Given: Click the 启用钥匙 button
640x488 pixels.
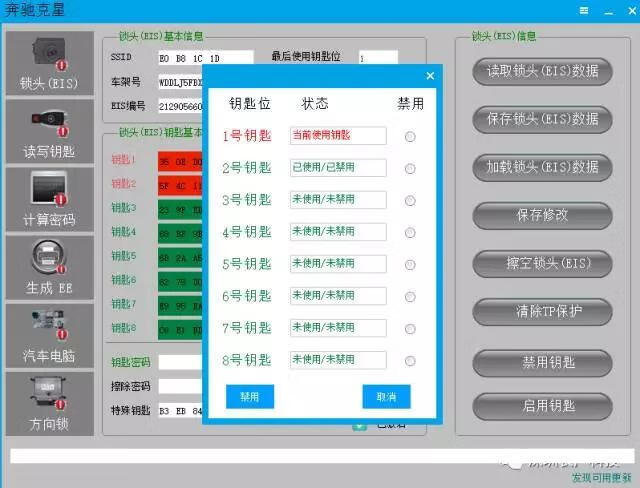Looking at the screenshot, I should [542, 406].
